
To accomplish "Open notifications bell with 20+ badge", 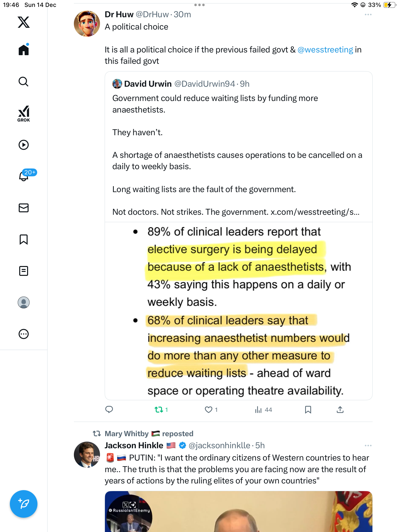I will point(24,176).
